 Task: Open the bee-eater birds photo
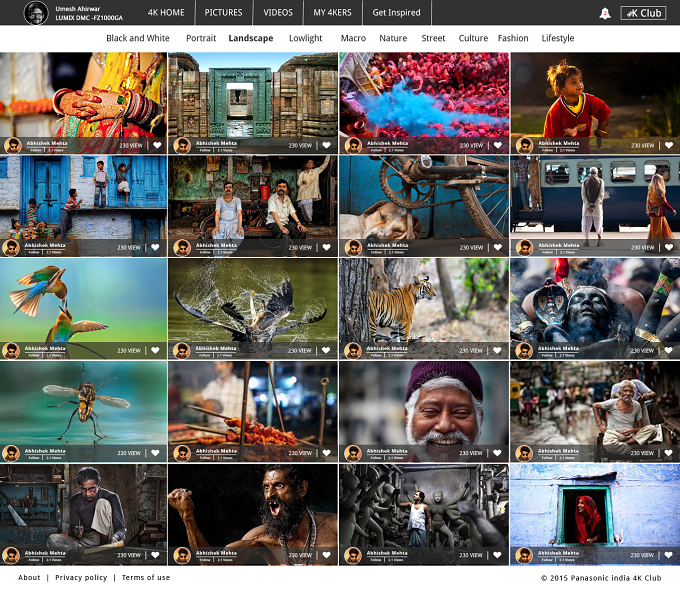tap(83, 300)
